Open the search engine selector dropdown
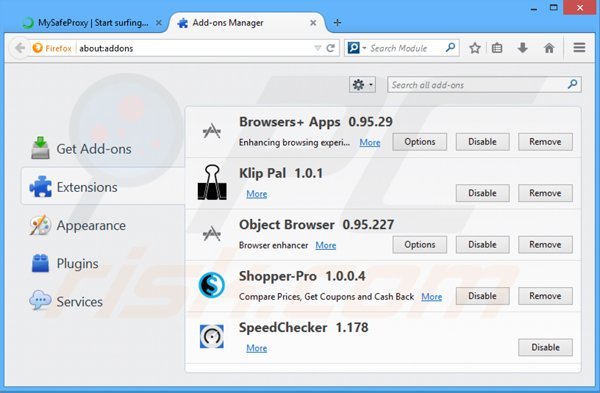The width and height of the screenshot is (600, 393). click(357, 48)
